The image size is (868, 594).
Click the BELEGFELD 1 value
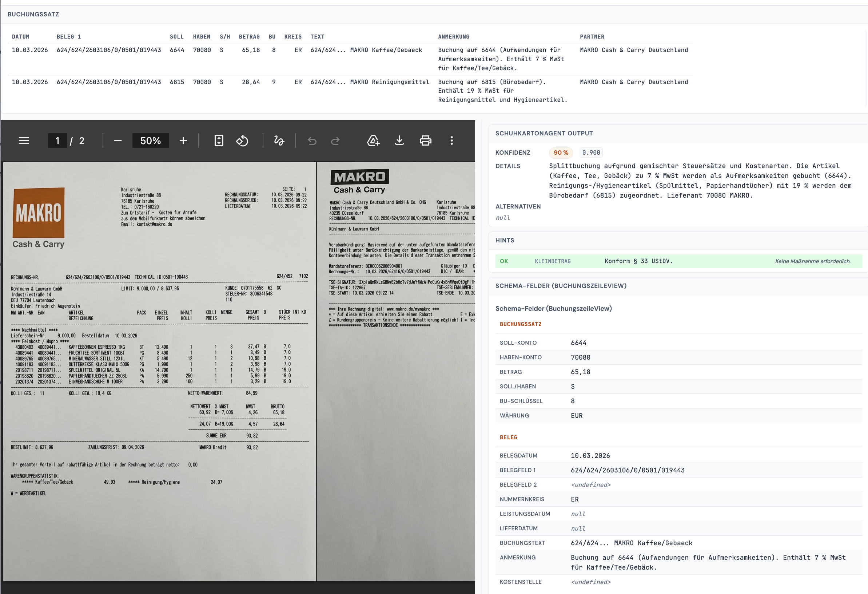628,470
